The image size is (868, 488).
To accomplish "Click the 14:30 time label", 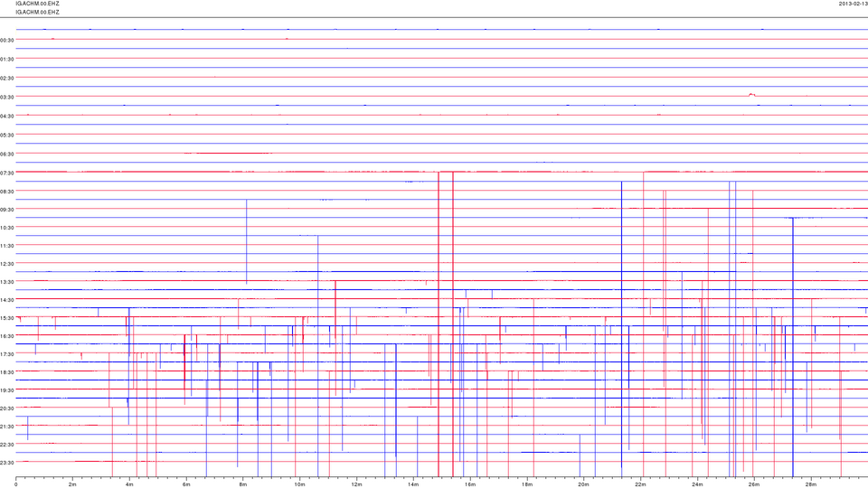I will coord(6,300).
